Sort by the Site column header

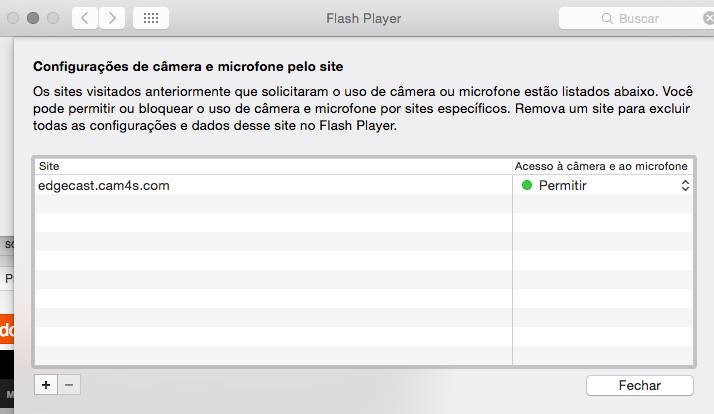point(270,165)
